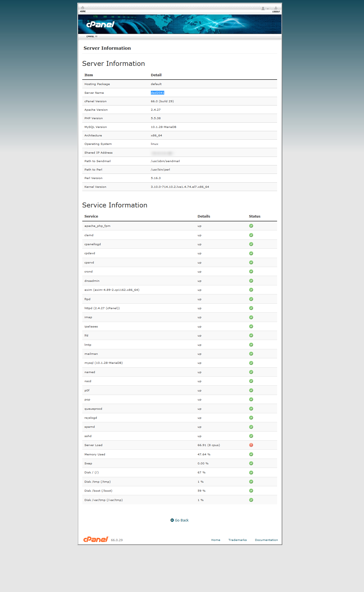Click green status icon for Disk /boot
Screen dimensions: 364x592
251,491
